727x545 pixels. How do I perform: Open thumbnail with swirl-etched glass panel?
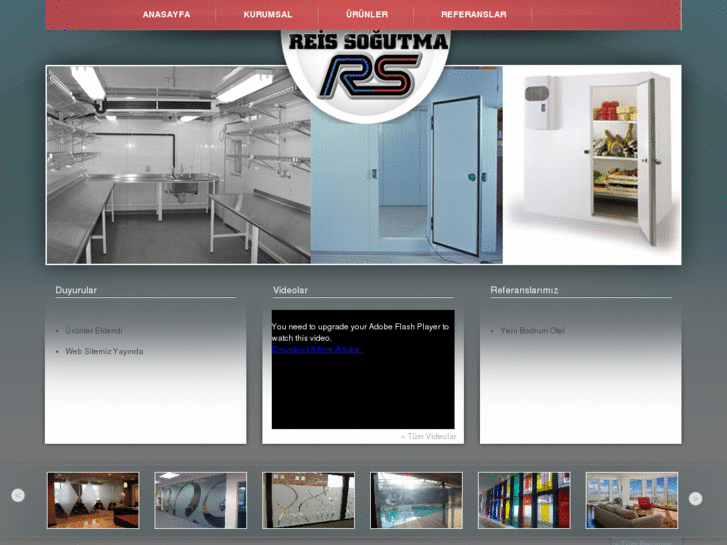(x=308, y=500)
